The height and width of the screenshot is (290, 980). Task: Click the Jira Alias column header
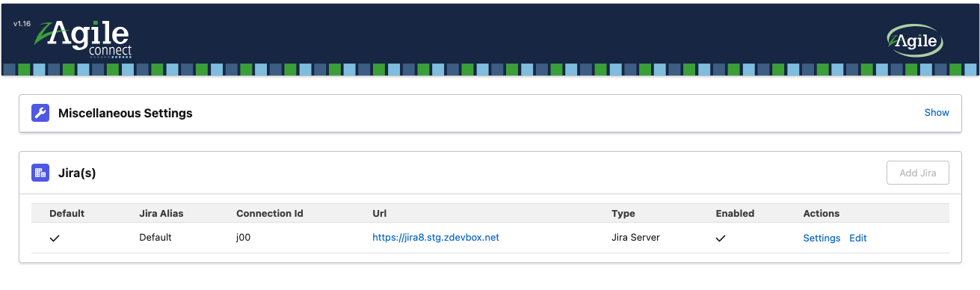click(x=161, y=214)
